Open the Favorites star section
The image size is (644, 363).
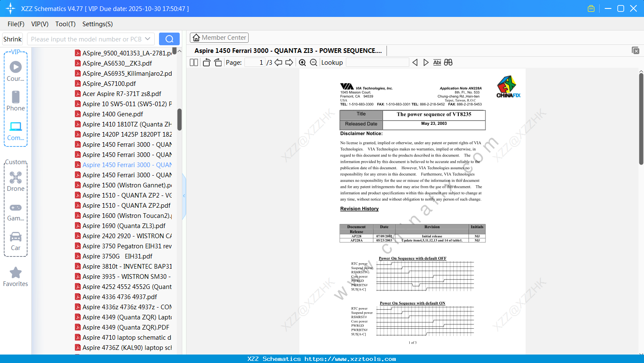[x=16, y=277]
